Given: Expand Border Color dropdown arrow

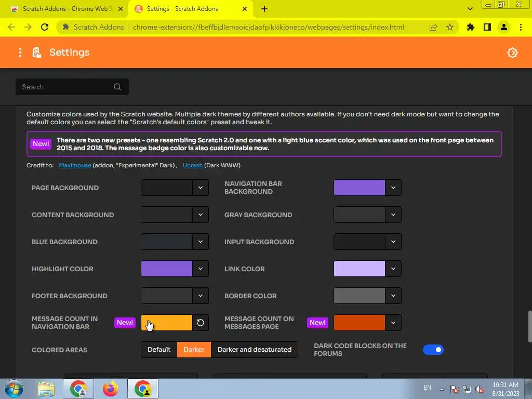Looking at the screenshot, I should (393, 296).
